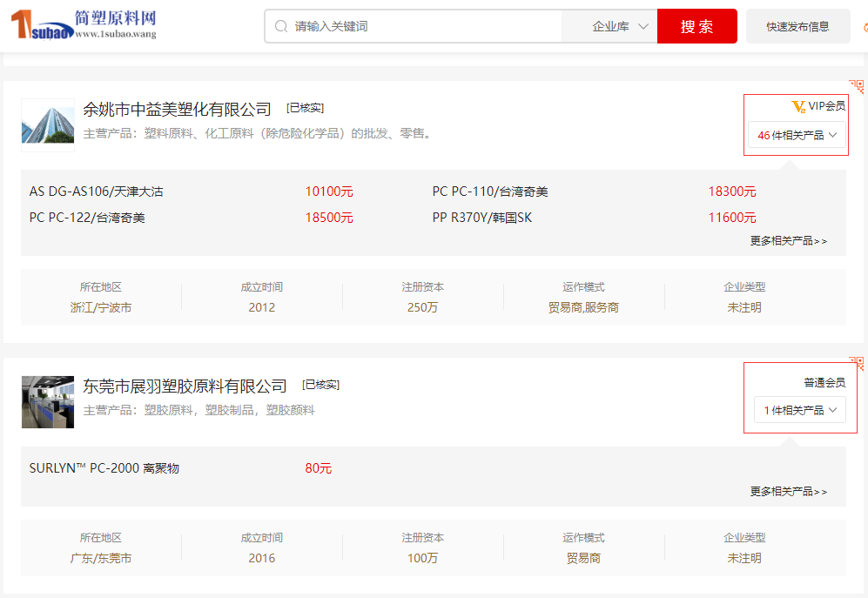This screenshot has width=868, height=598.
Task: Open product PC PC-122/台湾奇美
Action: pyautogui.click(x=87, y=218)
